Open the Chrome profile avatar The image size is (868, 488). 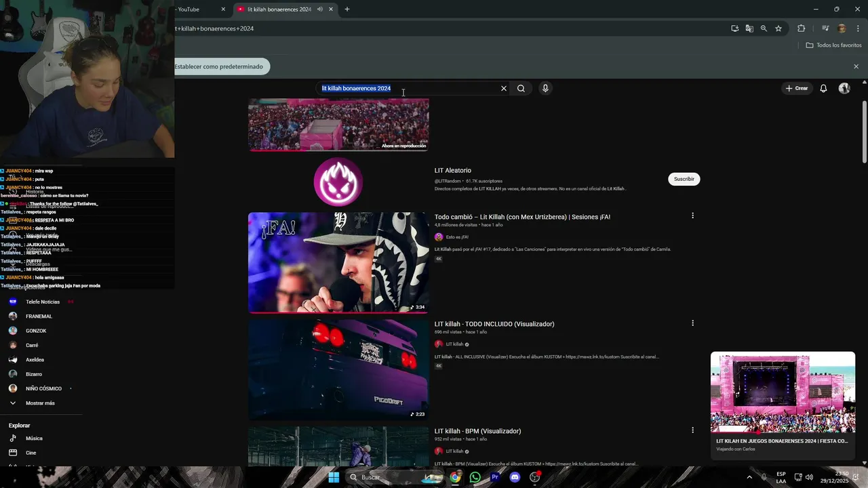[x=842, y=28]
